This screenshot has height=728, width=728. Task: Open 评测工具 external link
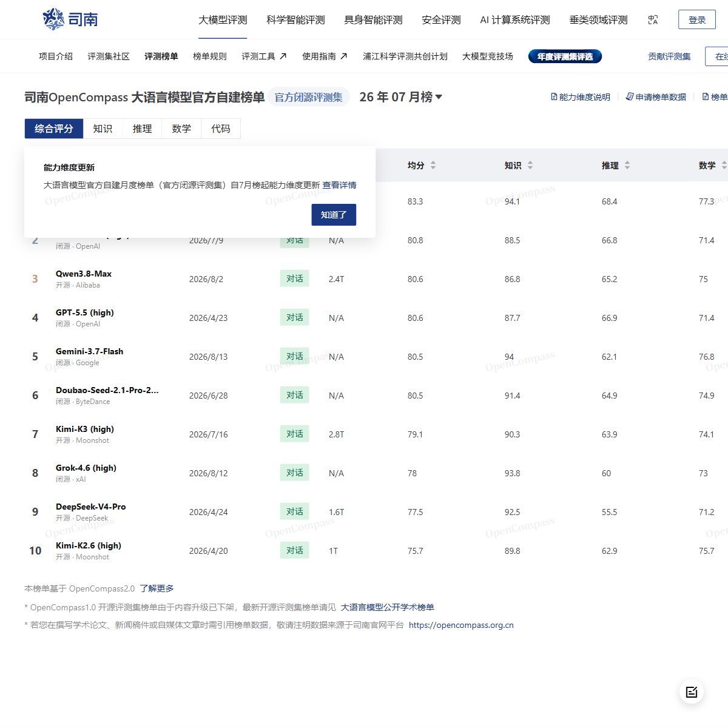[x=264, y=56]
